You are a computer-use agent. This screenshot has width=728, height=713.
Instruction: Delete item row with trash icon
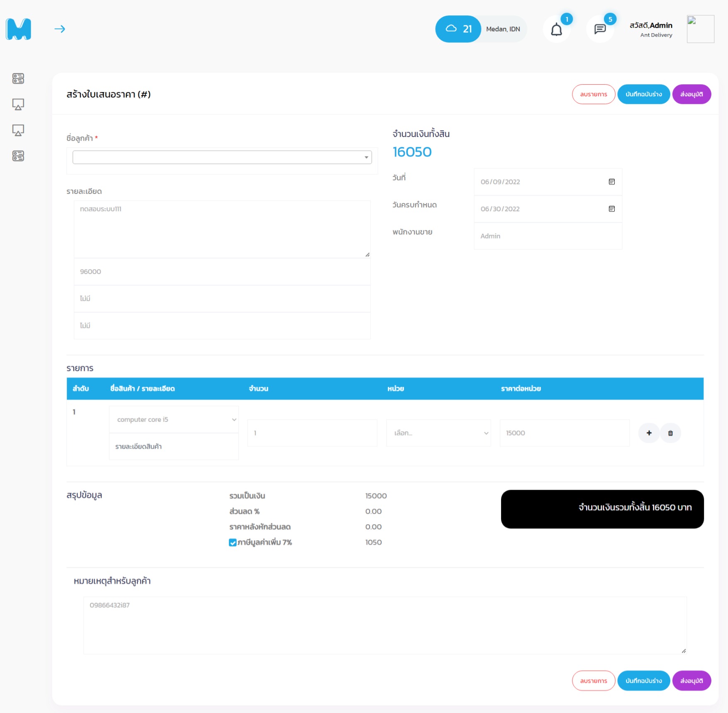[670, 433]
